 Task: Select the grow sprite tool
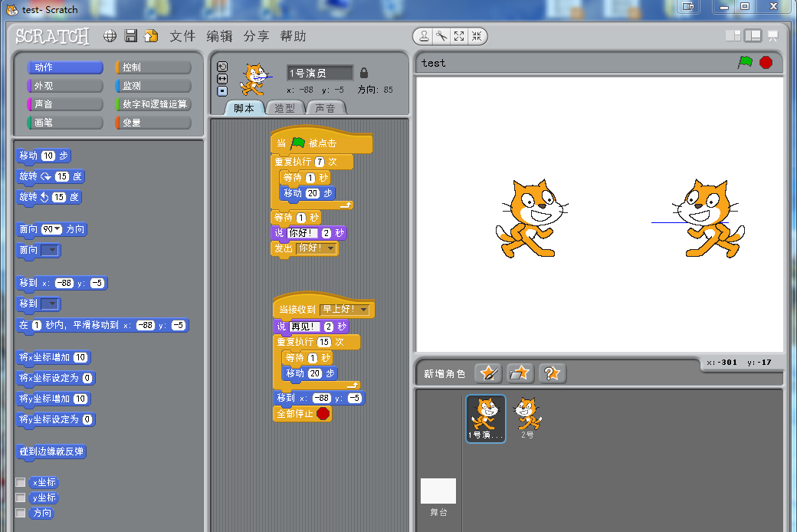point(459,36)
